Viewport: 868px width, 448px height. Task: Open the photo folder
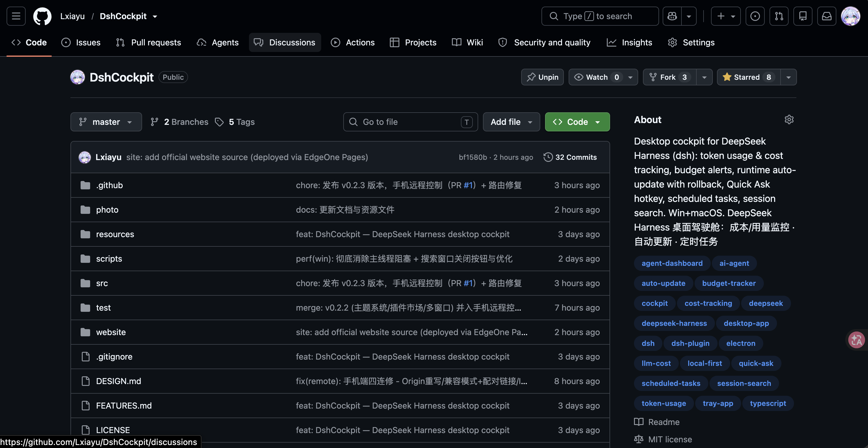107,210
